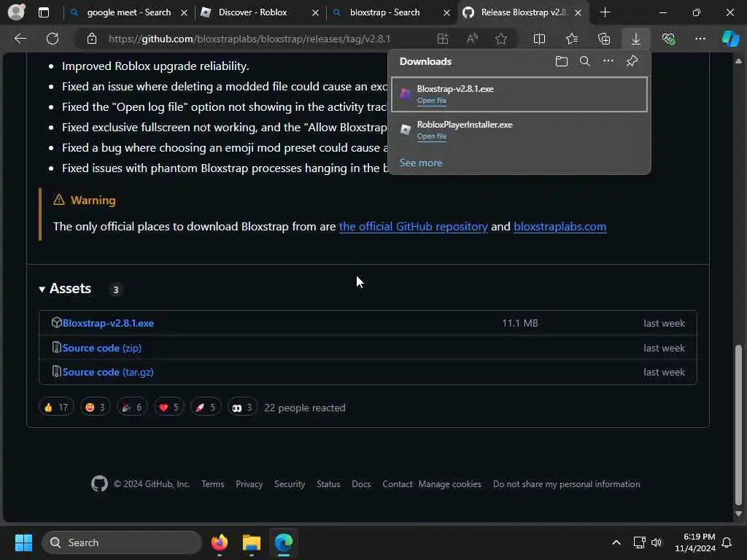Viewport: 747px width, 560px height.
Task: Show hidden system tray icons chevron
Action: coord(616,542)
